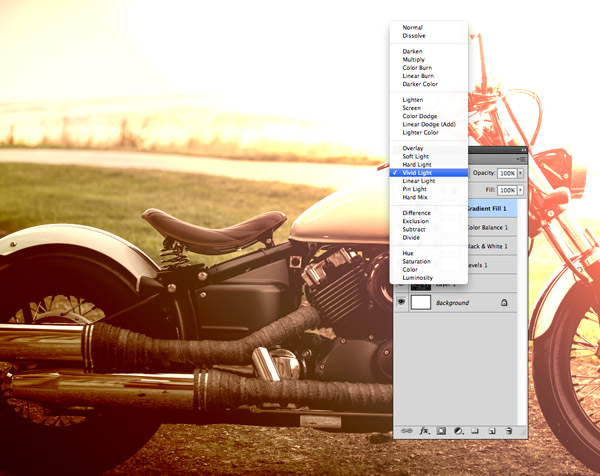Open the Layers panel flyout menu
The image size is (600, 476).
pos(520,159)
